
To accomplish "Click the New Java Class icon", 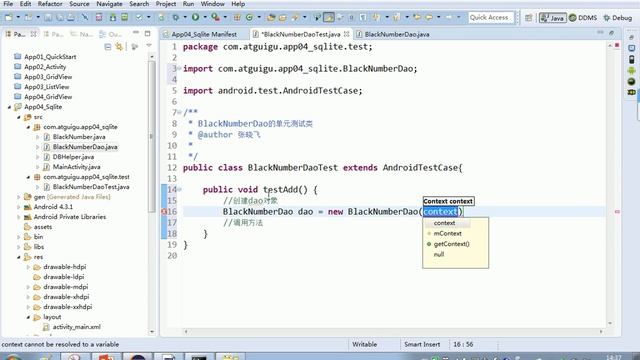I will 249,18.
